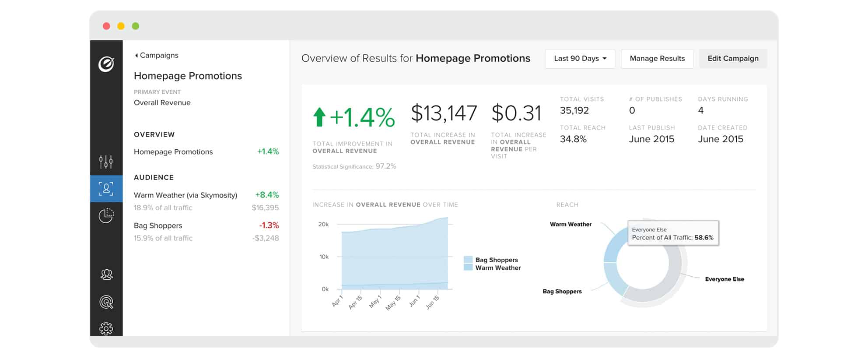
Task: Open the settings gear icon
Action: (x=106, y=328)
